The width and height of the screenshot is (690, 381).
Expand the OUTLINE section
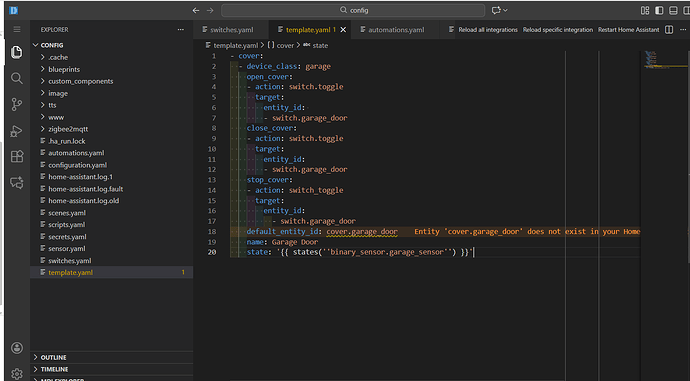click(53, 357)
